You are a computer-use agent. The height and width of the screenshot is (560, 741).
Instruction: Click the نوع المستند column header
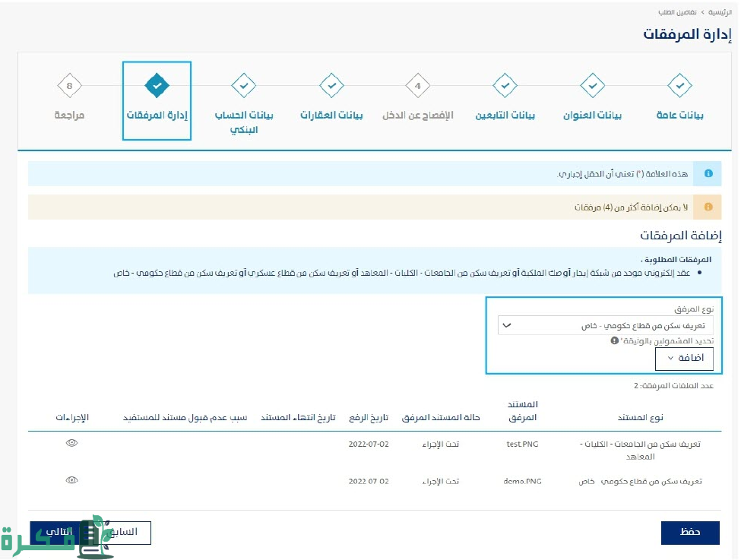[641, 417]
